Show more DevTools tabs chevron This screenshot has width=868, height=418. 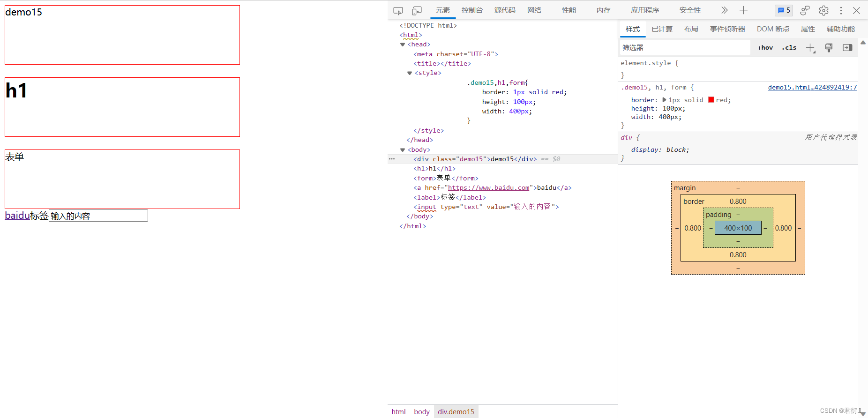724,10
